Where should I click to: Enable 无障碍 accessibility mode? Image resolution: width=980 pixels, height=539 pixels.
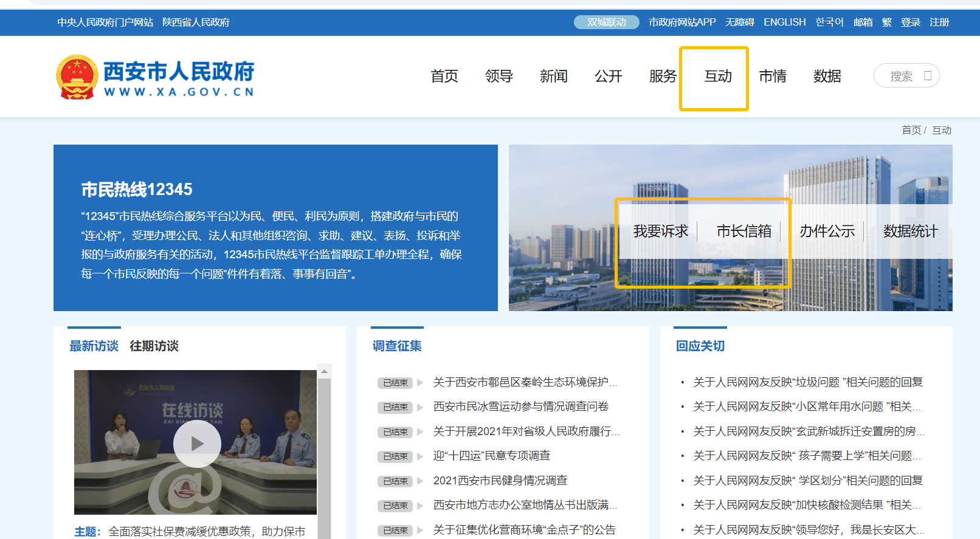740,22
